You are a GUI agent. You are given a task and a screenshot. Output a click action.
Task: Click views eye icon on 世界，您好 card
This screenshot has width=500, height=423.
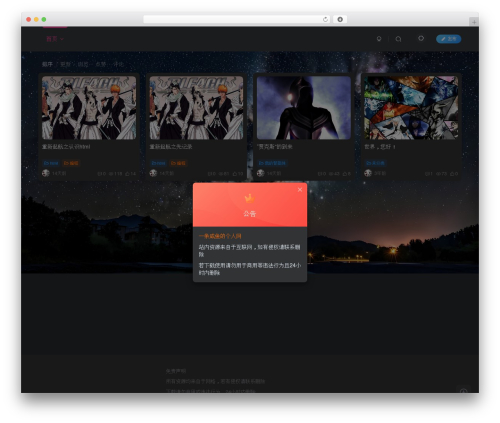click(x=438, y=174)
